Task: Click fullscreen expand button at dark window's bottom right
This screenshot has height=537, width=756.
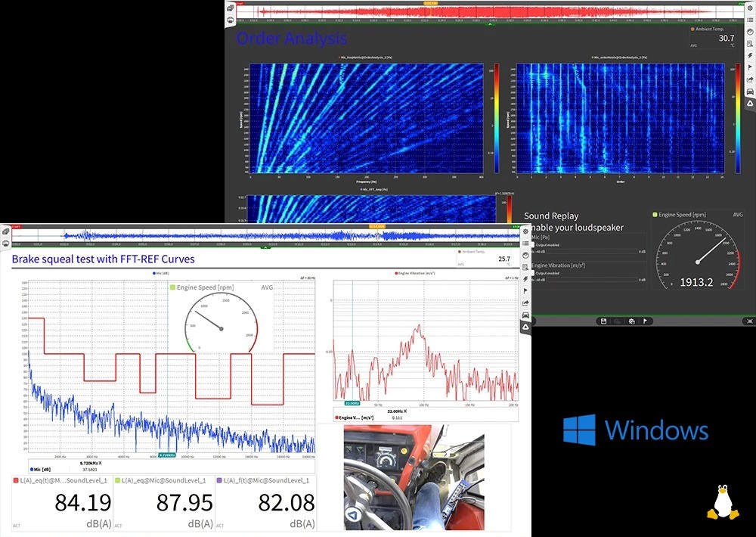Action: pyautogui.click(x=748, y=321)
